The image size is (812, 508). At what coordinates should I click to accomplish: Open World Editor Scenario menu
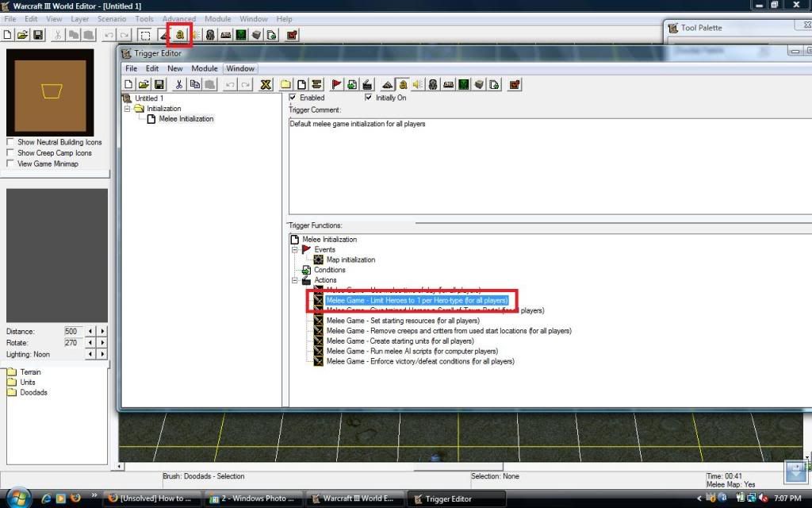point(112,19)
